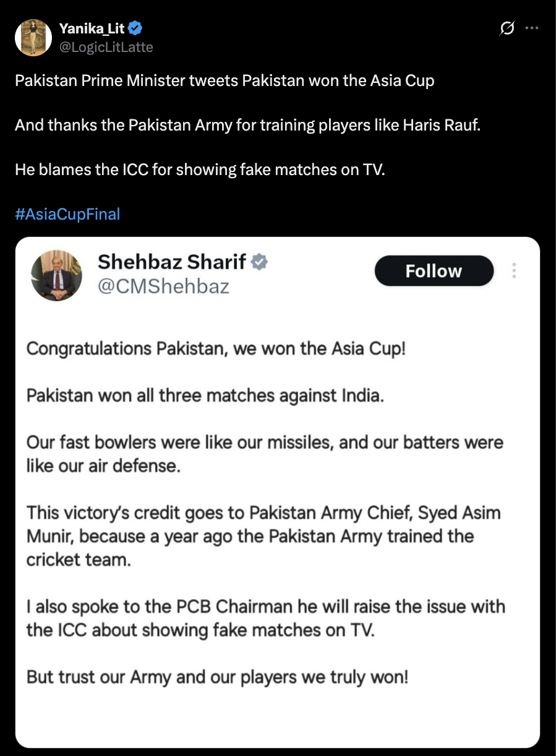Click the 'Pakistan Prime Minister tweets' line
Image resolution: width=556 pixels, height=756 pixels.
pos(225,80)
